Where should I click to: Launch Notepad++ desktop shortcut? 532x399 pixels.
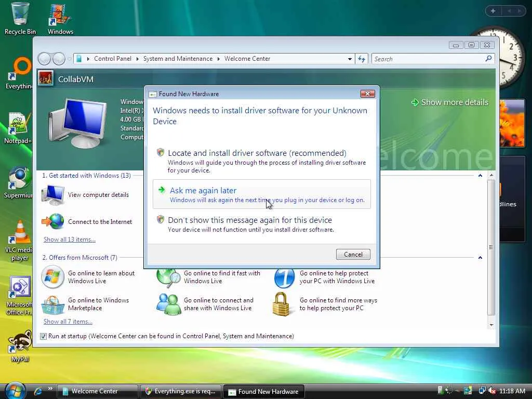(19, 128)
